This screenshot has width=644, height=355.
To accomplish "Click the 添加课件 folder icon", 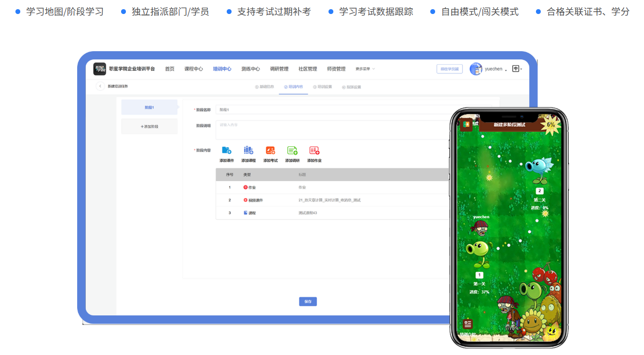I will pyautogui.click(x=227, y=151).
